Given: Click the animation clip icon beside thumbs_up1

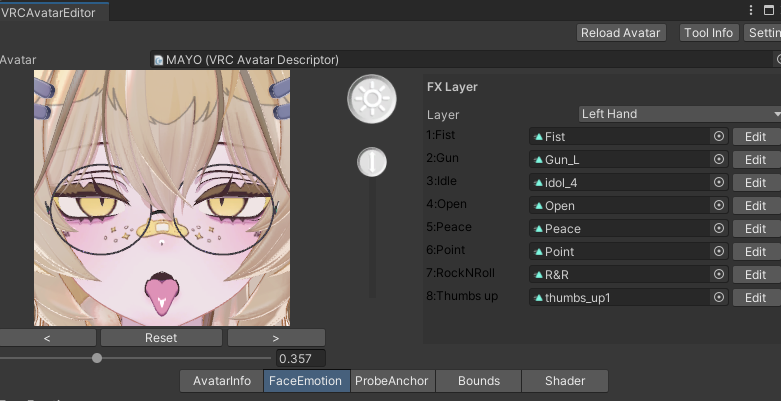Looking at the screenshot, I should tap(538, 297).
